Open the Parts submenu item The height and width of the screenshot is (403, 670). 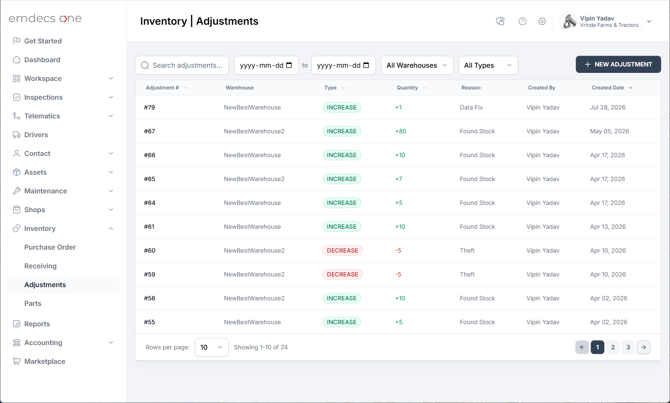point(33,303)
